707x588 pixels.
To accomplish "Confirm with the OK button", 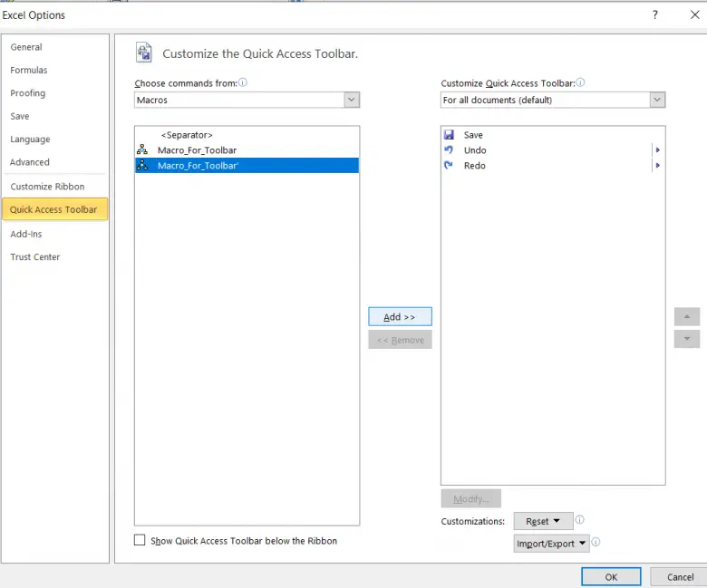I will point(611,577).
